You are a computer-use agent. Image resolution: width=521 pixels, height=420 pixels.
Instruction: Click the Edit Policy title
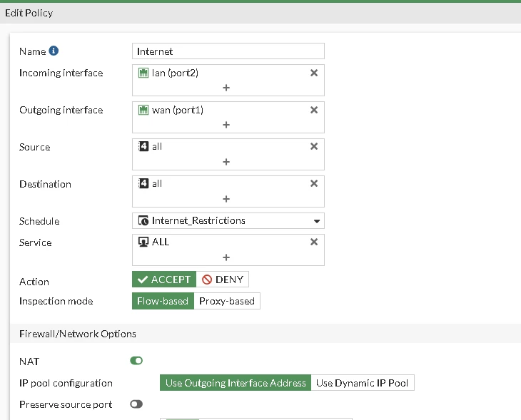coord(29,13)
